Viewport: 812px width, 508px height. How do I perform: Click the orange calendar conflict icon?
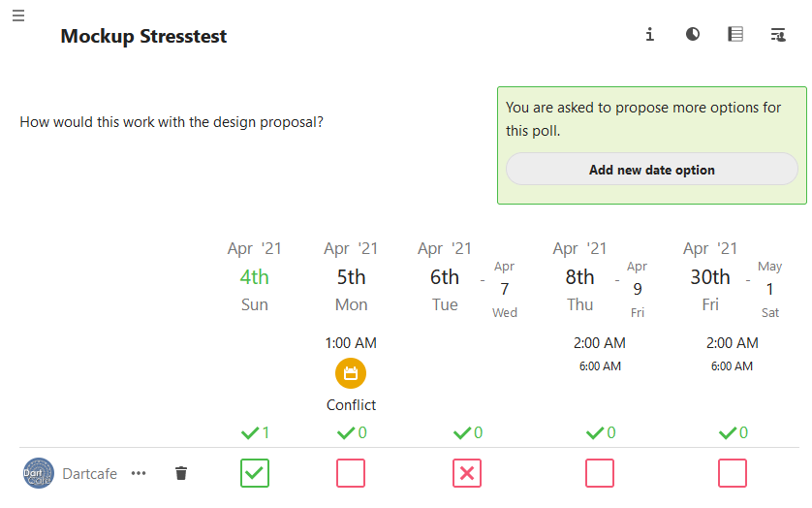351,373
